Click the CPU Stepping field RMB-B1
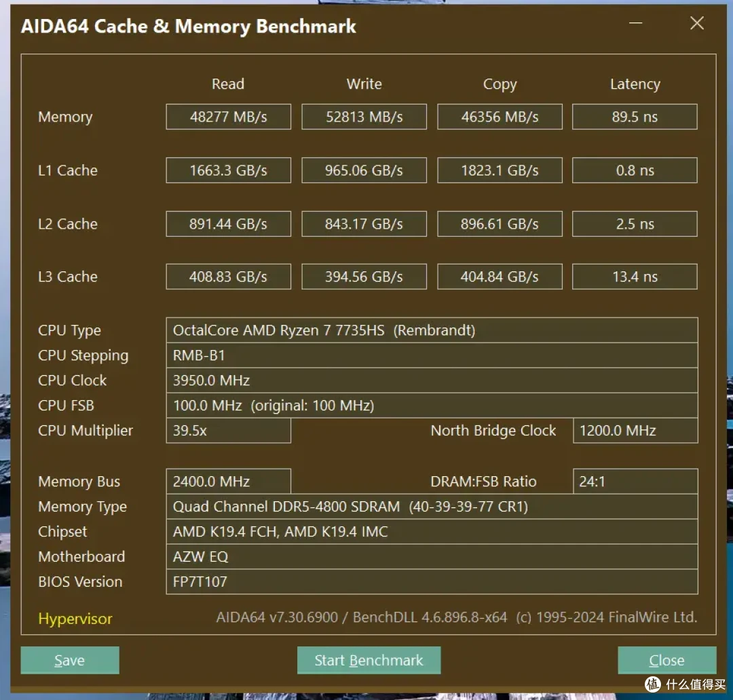Screen dimensions: 733x700 tap(432, 355)
